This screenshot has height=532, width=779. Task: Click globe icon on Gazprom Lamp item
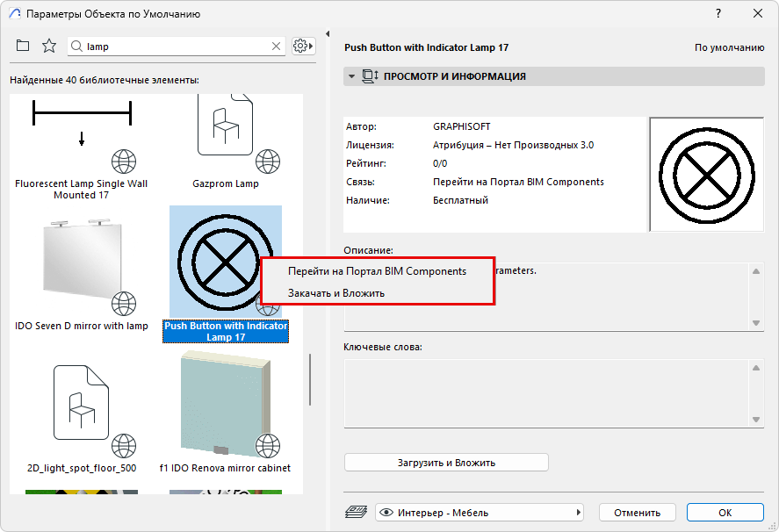268,162
